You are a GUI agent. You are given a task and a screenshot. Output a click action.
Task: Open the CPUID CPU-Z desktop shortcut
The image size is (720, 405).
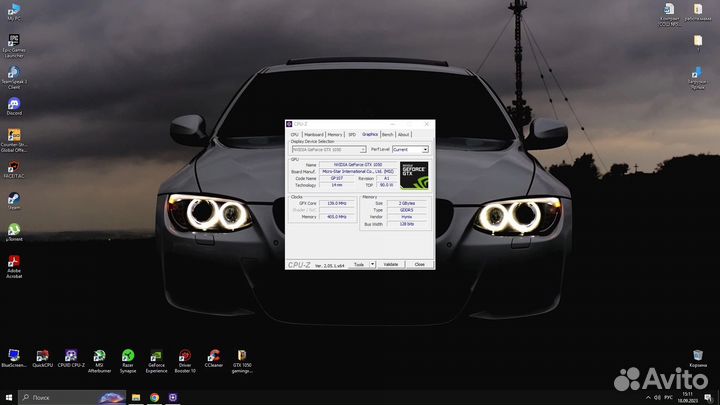(x=71, y=358)
